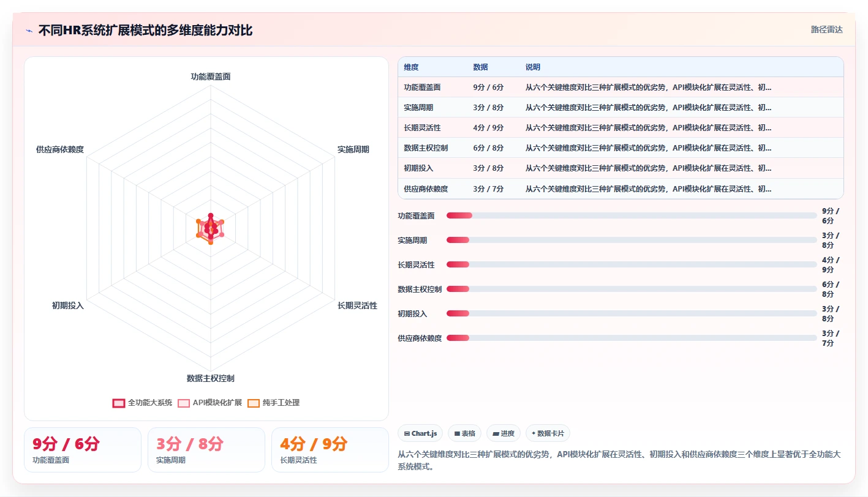
Task: Click the Chart.js tag chip
Action: [420, 433]
